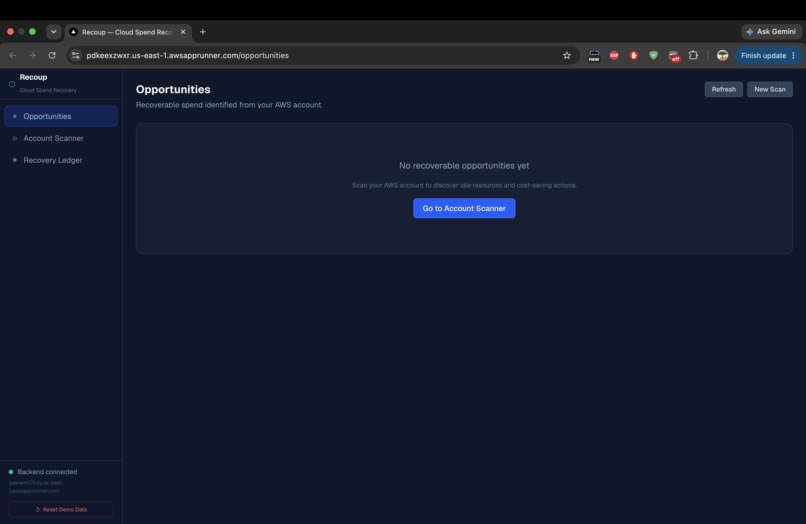Open site information icon in address bar

tap(76, 56)
